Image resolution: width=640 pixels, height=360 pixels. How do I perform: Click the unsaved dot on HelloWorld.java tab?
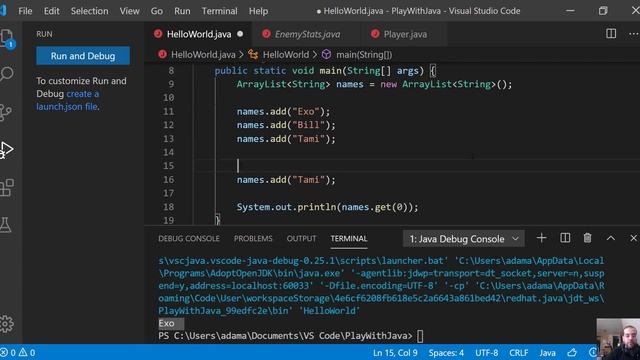240,34
